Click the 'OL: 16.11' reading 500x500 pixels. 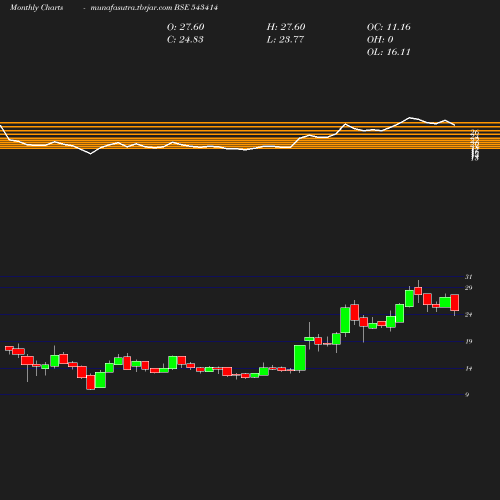coord(388,52)
